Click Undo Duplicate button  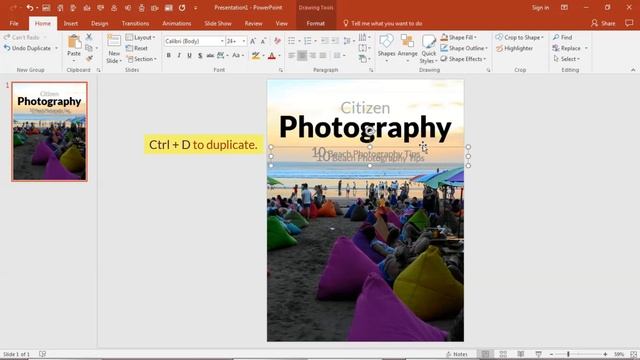[x=28, y=48]
